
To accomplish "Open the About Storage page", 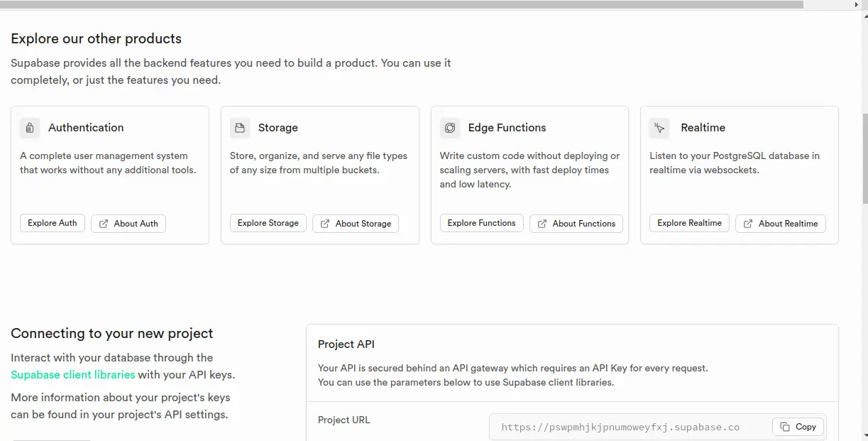I will [x=356, y=224].
